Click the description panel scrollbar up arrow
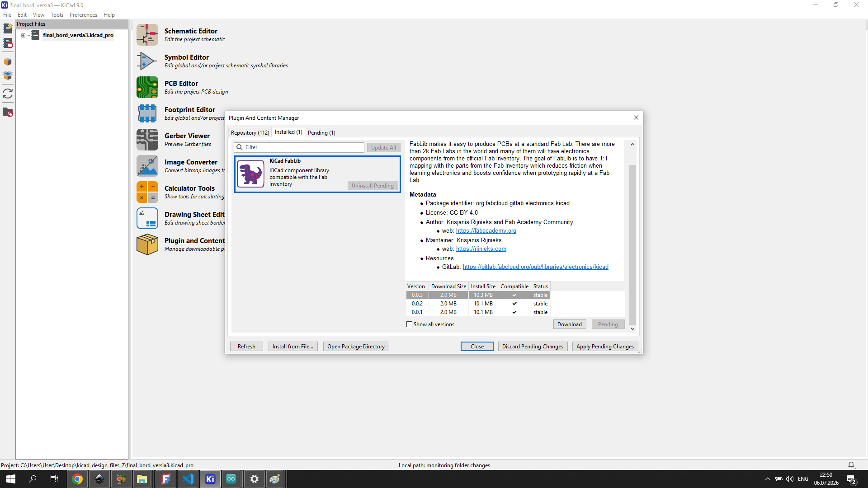The height and width of the screenshot is (488, 868). click(632, 144)
